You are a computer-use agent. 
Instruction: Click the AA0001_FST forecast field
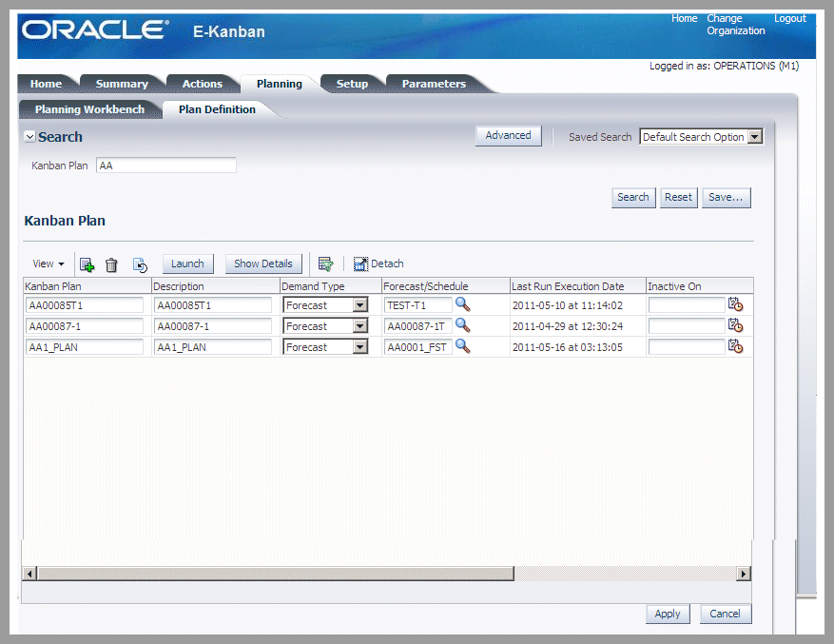click(418, 347)
